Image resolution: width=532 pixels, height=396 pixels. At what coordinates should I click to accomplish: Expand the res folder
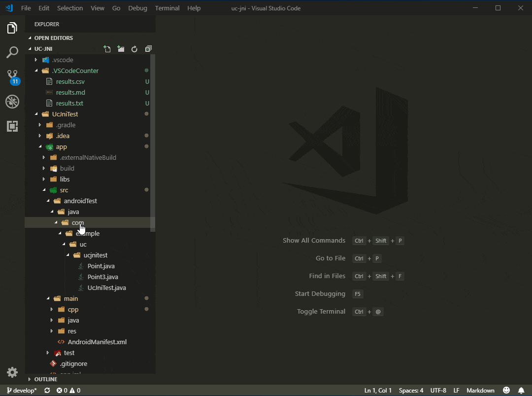point(90,331)
